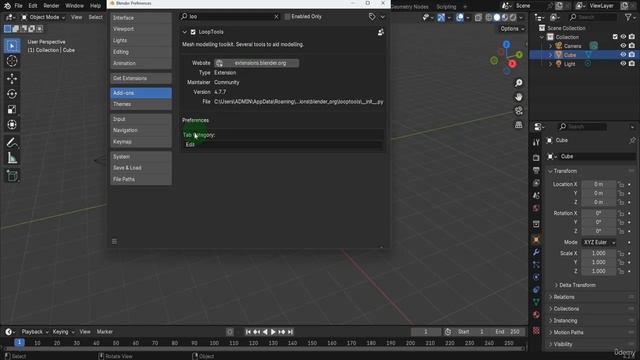Hide the Camera in viewport

click(623, 46)
